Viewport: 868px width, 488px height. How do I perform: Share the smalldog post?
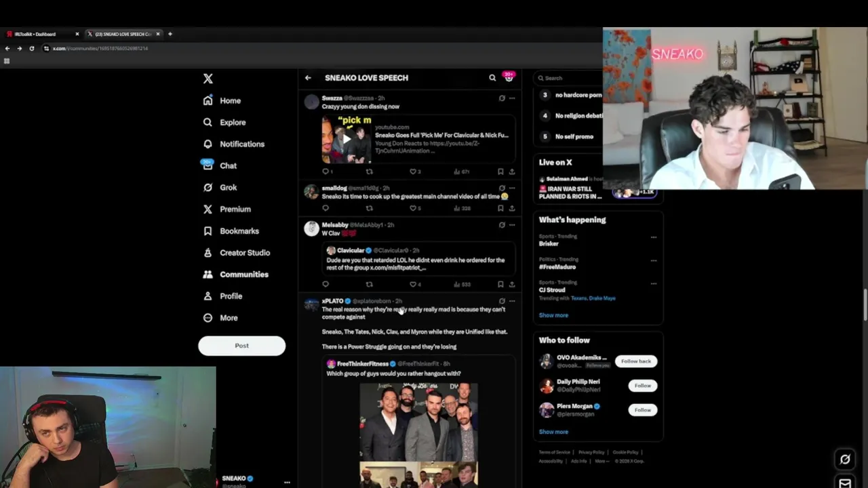click(511, 208)
